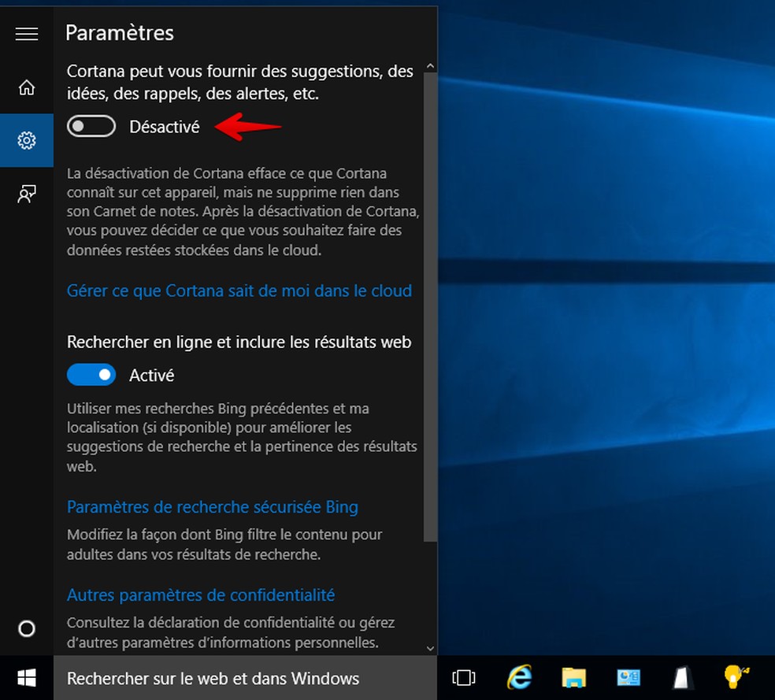The height and width of the screenshot is (700, 775).
Task: Open 'Paramètres de recherche sécurisée Bing'
Action: coord(212,507)
